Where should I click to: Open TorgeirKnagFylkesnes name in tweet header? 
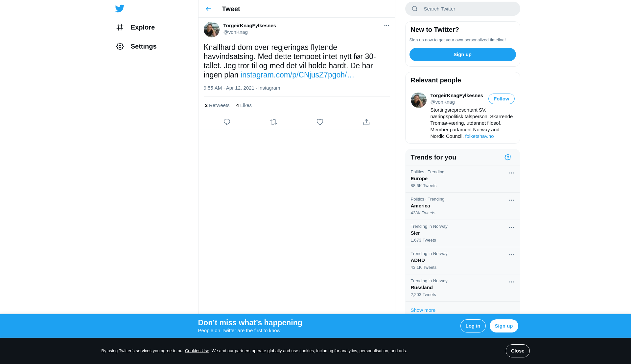pos(249,26)
